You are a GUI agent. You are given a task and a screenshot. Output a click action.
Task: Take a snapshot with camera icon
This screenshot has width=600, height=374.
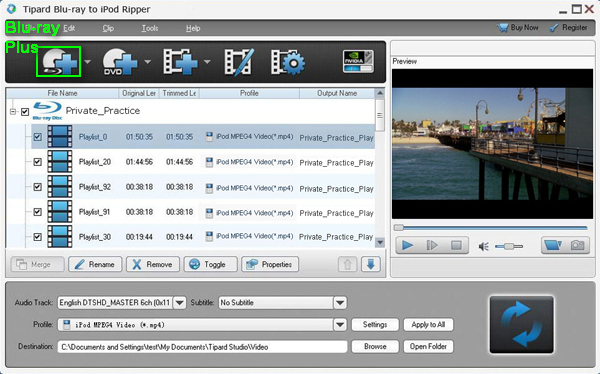point(577,245)
